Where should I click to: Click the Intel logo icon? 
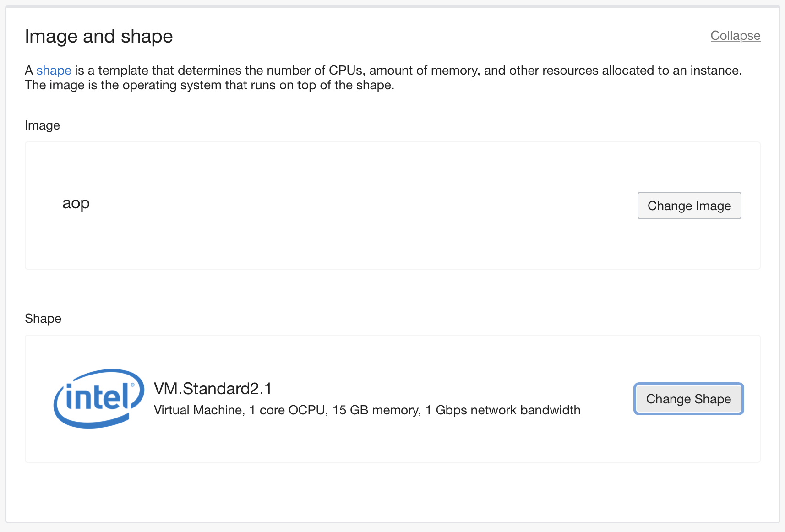(x=99, y=398)
